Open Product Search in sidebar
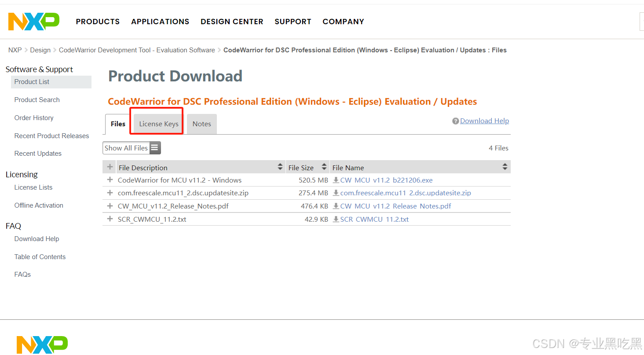Screen dimensions: 644x355 click(37, 100)
